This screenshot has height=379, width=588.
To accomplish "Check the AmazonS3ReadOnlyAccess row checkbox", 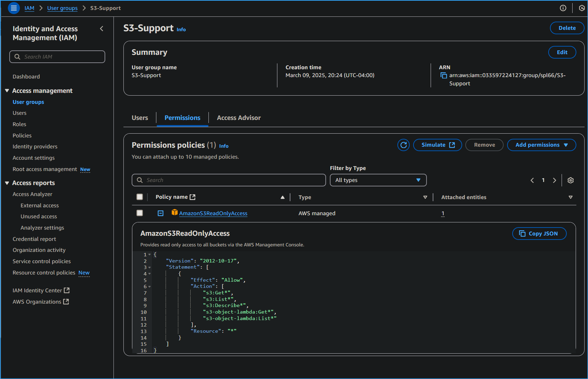I will [x=140, y=213].
